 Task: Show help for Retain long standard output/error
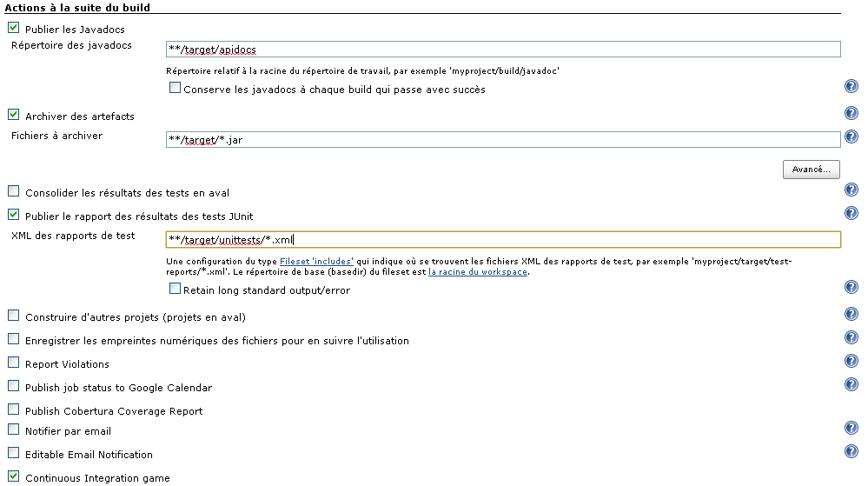click(x=851, y=288)
